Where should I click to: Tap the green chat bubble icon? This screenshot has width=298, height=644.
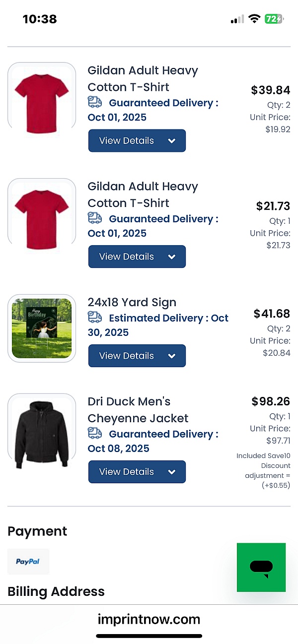(x=261, y=567)
